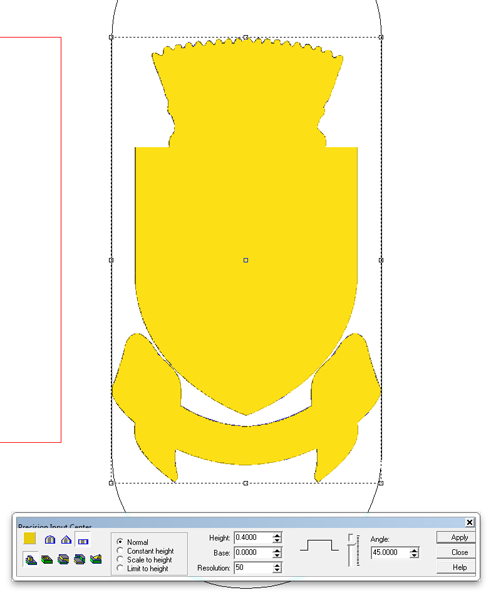Increase Base using the up spinner arrow
Image resolution: width=491 pixels, height=600 pixels.
[x=277, y=550]
